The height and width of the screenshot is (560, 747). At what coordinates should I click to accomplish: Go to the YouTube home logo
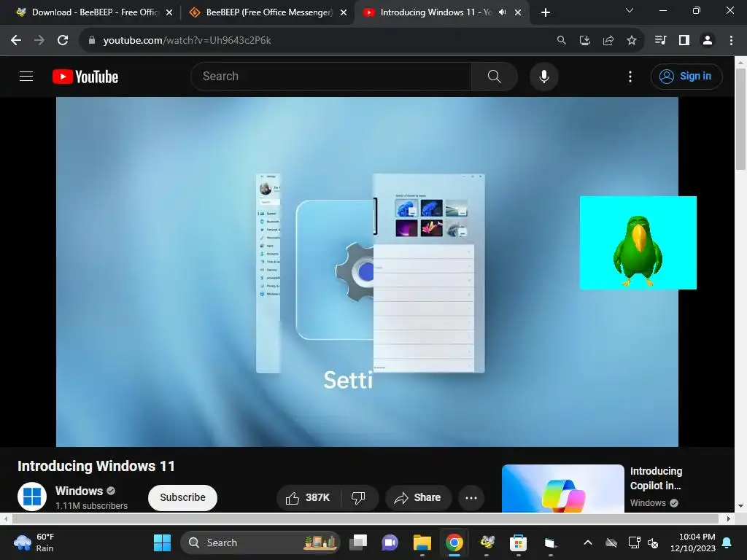click(x=85, y=77)
